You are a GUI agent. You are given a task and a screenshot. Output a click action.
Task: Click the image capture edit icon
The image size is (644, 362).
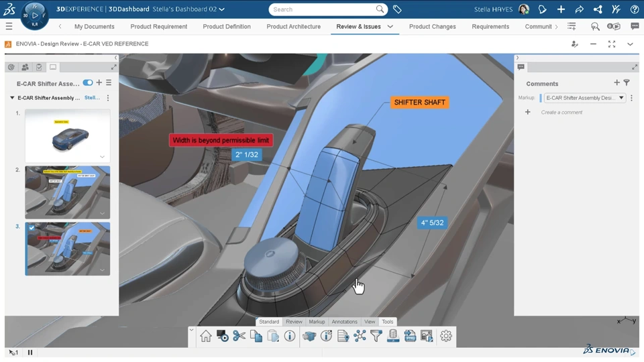[x=427, y=336]
